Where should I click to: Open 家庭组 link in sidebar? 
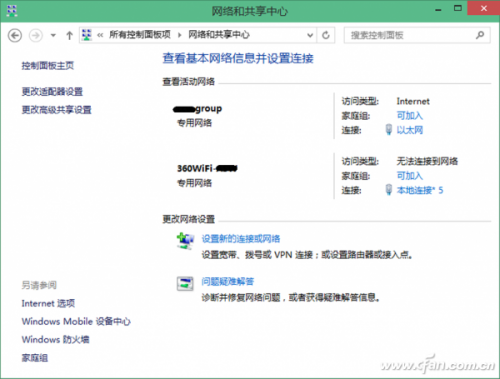[x=35, y=358]
